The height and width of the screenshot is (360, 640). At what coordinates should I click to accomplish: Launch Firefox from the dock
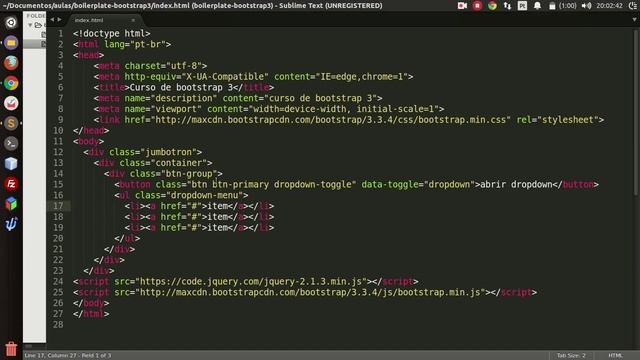pyautogui.click(x=11, y=63)
